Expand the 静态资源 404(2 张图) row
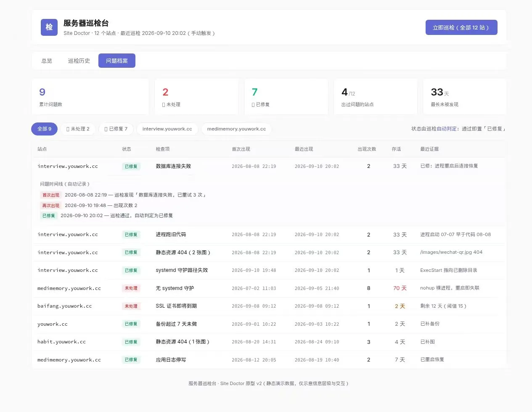This screenshot has width=532, height=412. [269, 253]
